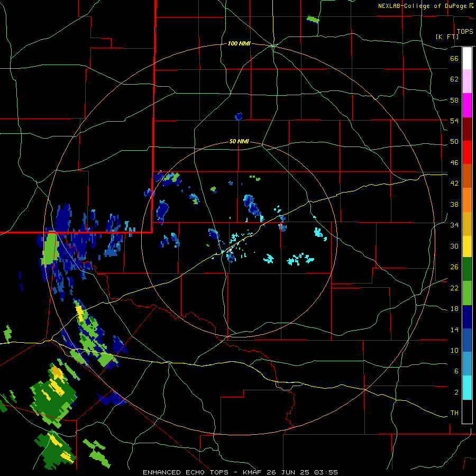This screenshot has height=476, width=476.
Task: Click the "10" scale label
Action: coord(454,351)
